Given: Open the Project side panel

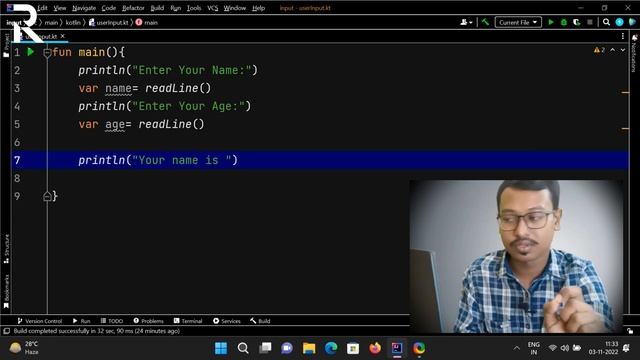Looking at the screenshot, I should pyautogui.click(x=6, y=45).
